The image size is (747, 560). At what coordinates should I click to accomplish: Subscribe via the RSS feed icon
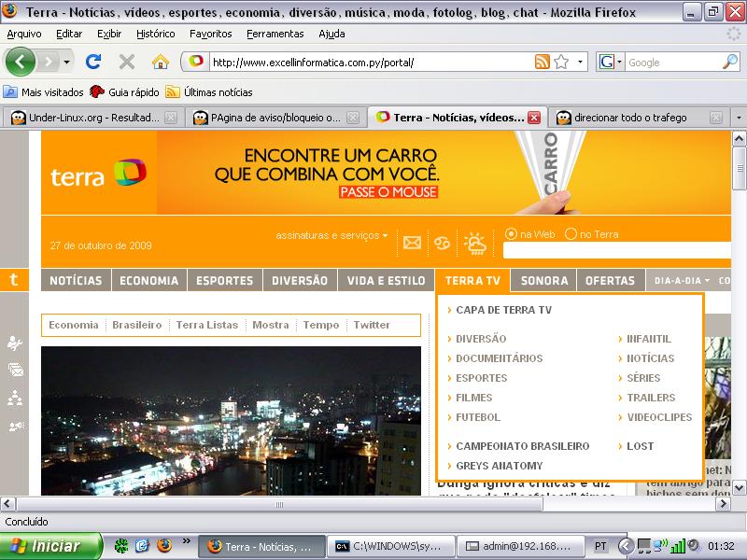[x=543, y=62]
